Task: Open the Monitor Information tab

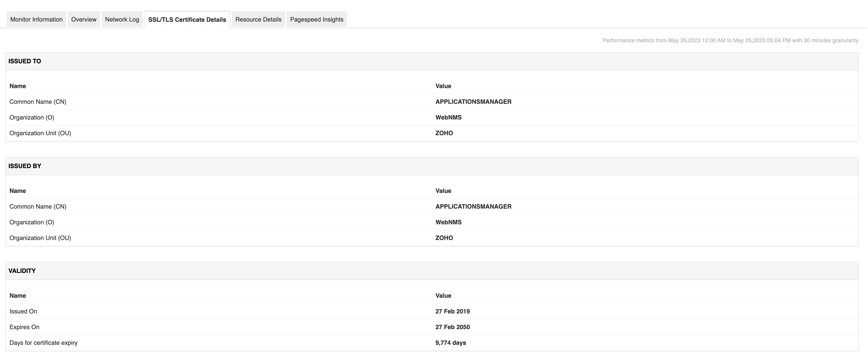Action: (x=36, y=19)
